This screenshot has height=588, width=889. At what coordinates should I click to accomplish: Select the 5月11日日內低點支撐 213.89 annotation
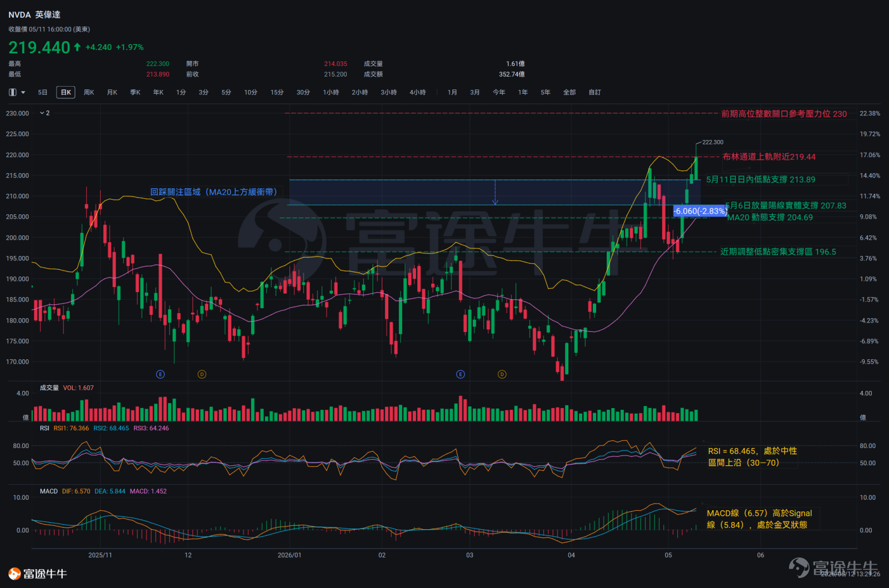pos(761,179)
